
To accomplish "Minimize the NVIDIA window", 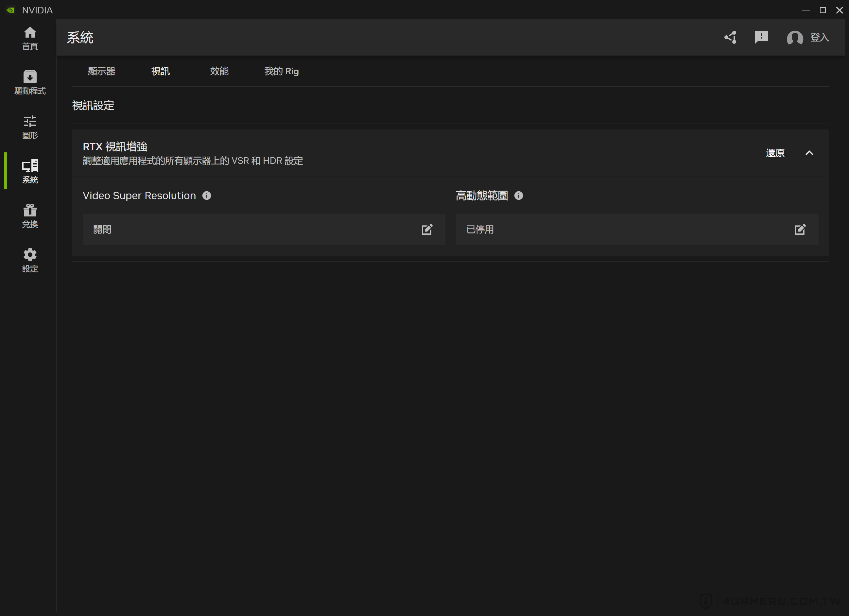I will point(806,10).
